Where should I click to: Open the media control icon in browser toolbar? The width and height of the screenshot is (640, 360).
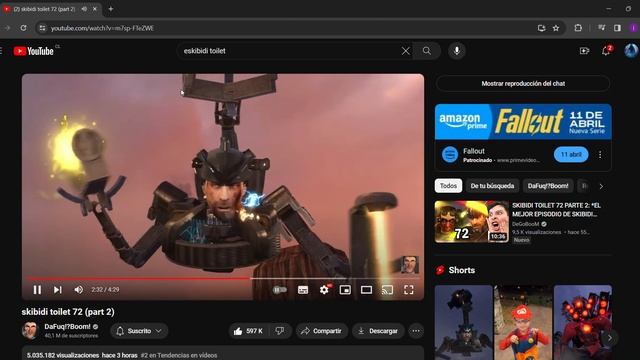tap(602, 28)
